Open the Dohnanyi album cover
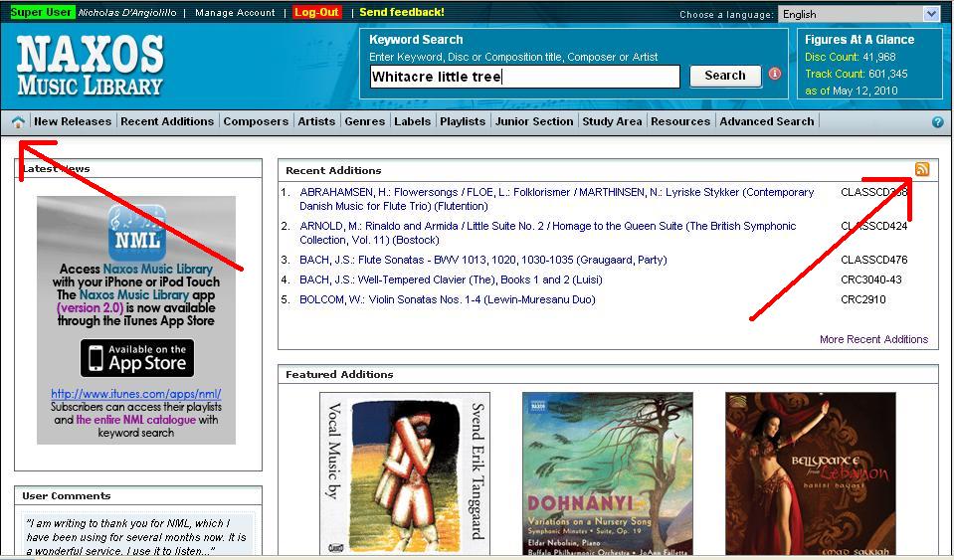This screenshot has width=954, height=560. (x=607, y=474)
